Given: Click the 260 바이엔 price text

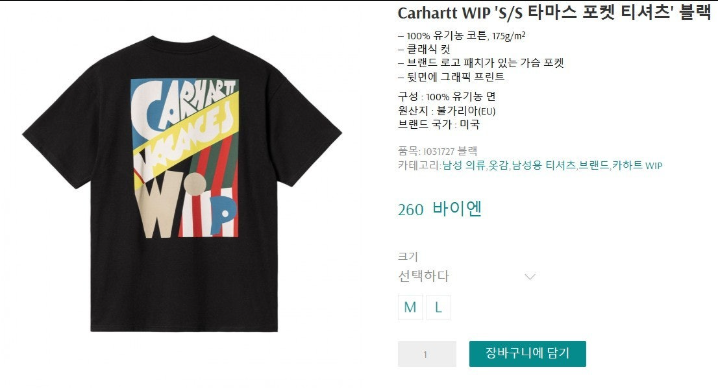Looking at the screenshot, I should (x=440, y=209).
